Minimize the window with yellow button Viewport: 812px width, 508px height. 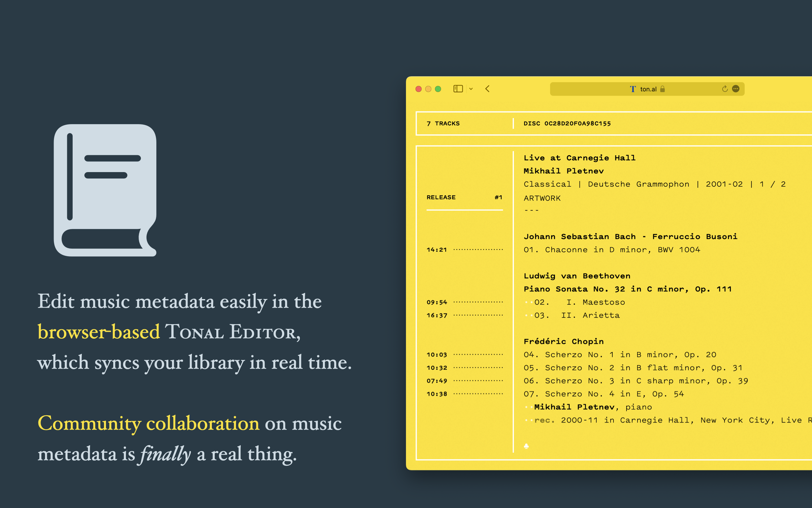[x=428, y=89]
